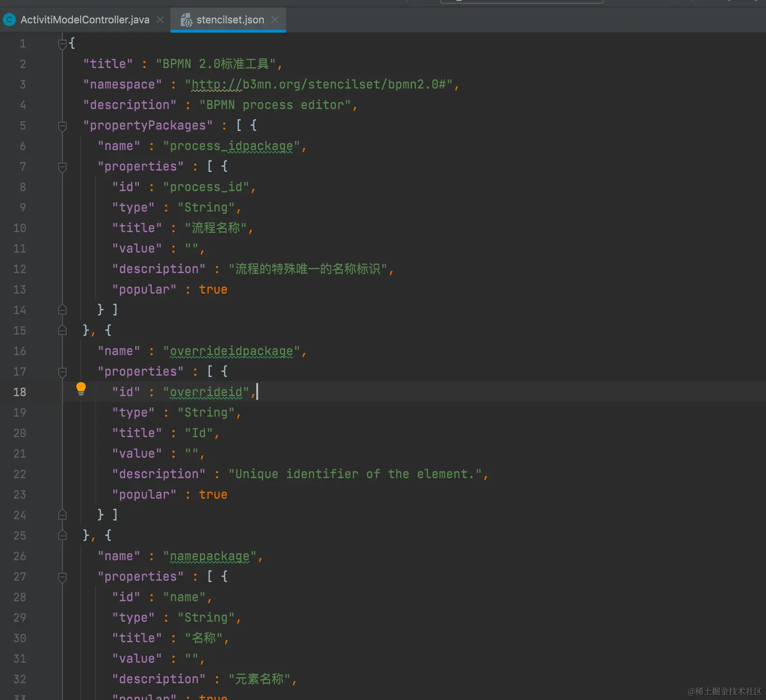The height and width of the screenshot is (700, 766).
Task: Click the "value" key on line 11
Action: point(137,248)
